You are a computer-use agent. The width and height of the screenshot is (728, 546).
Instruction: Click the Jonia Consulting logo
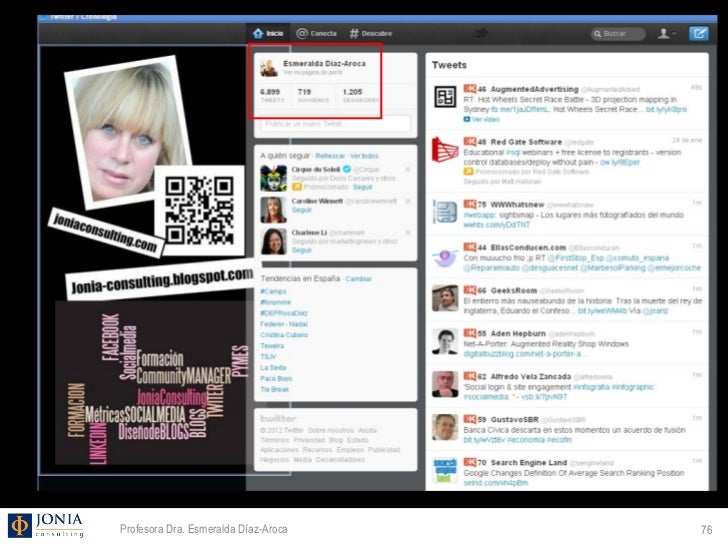point(46,525)
